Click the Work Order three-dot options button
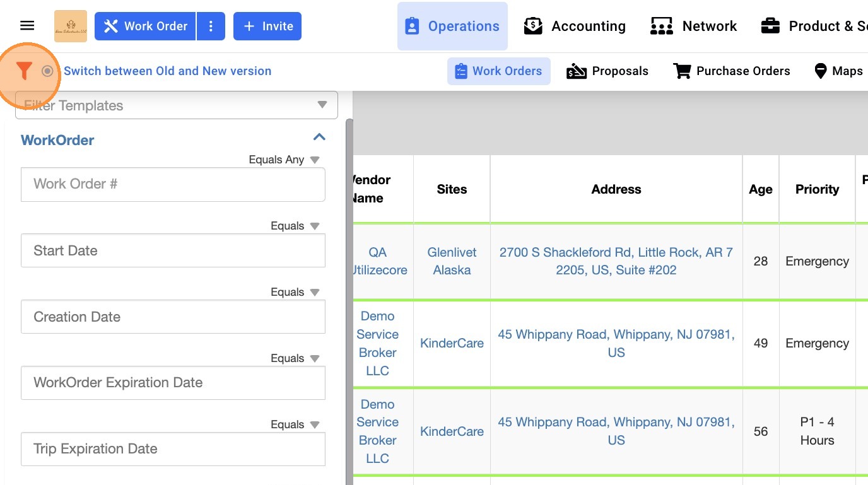 (211, 26)
